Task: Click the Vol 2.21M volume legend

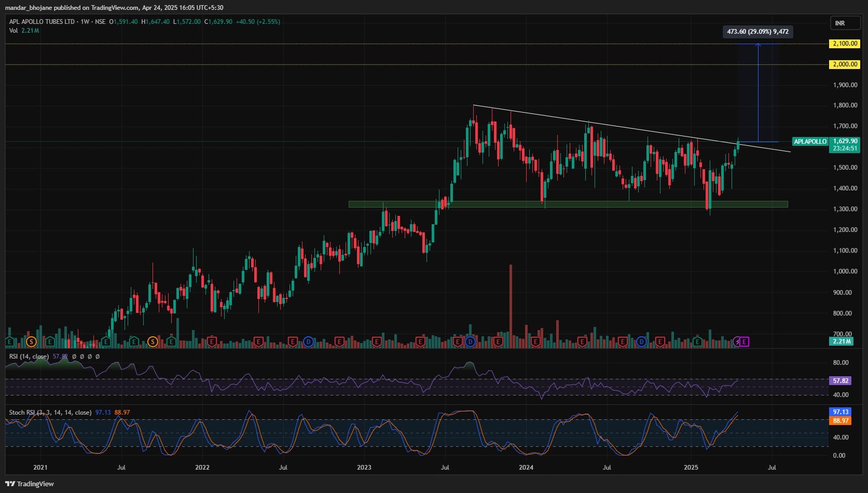Action: [x=24, y=31]
